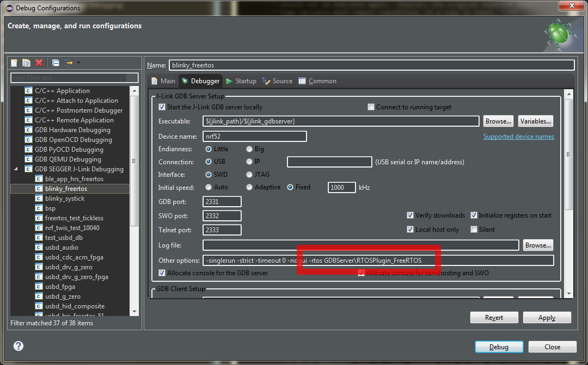The width and height of the screenshot is (588, 365).
Task: Select the usbd_fpga configuration
Action: pyautogui.click(x=60, y=286)
